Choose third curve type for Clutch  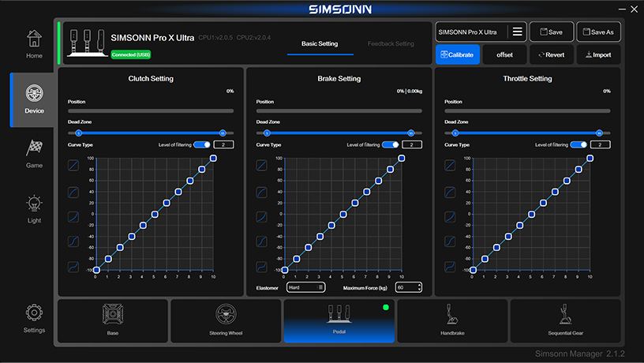click(x=73, y=217)
